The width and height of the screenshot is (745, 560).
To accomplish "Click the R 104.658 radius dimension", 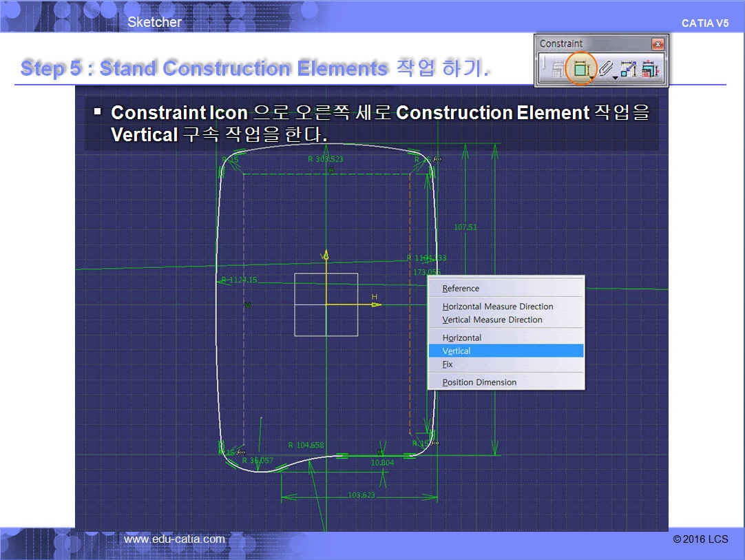I will (306, 445).
